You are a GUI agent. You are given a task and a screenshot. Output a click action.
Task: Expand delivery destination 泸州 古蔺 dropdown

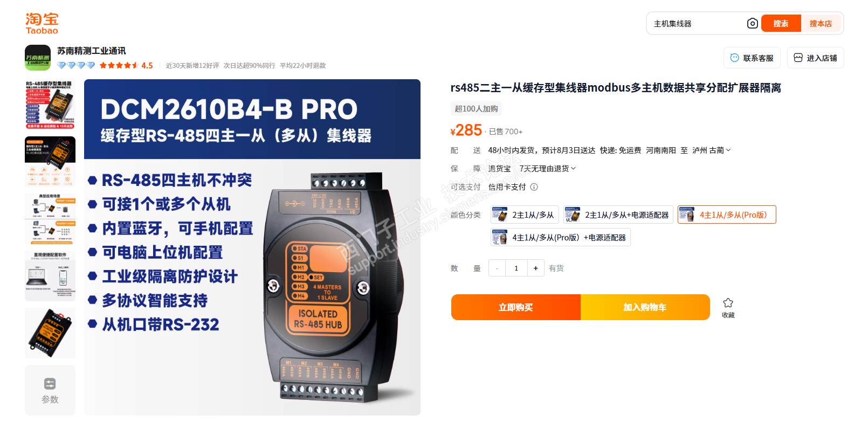tap(711, 150)
